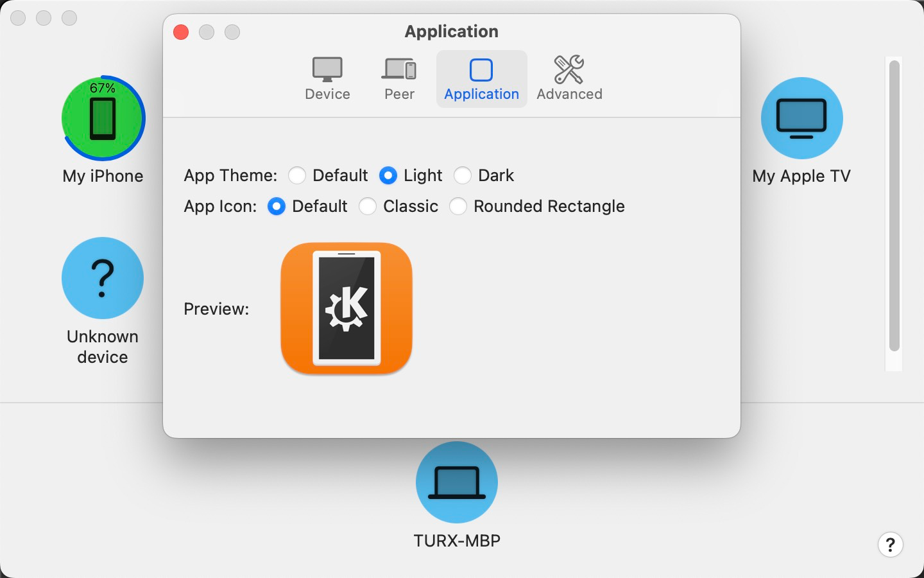Set App Theme to Default
The width and height of the screenshot is (924, 578).
(x=297, y=175)
